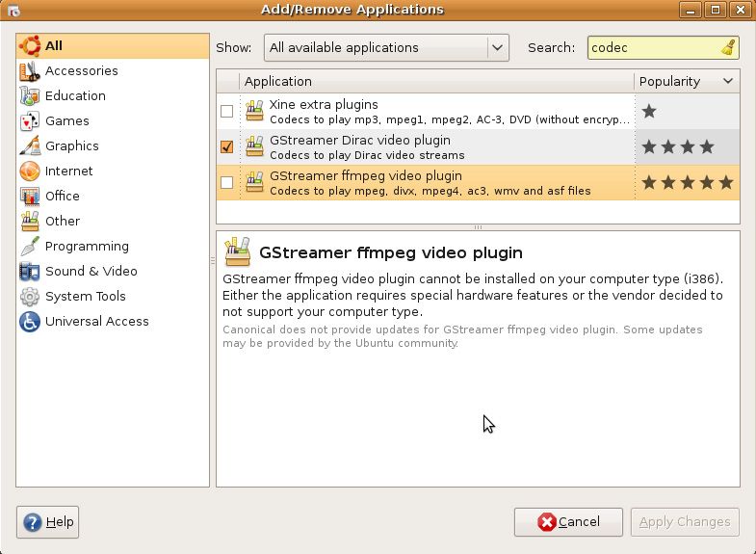Click the Other category icon
The height and width of the screenshot is (554, 756).
[x=30, y=222]
